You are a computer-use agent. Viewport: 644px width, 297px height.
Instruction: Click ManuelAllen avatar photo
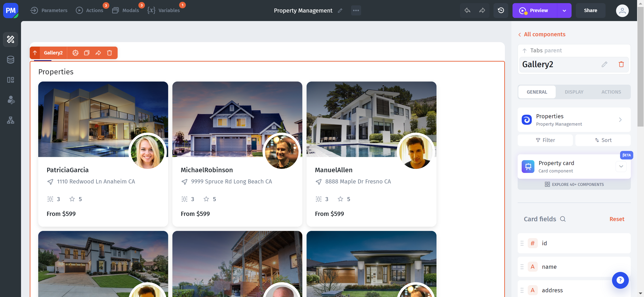click(416, 152)
